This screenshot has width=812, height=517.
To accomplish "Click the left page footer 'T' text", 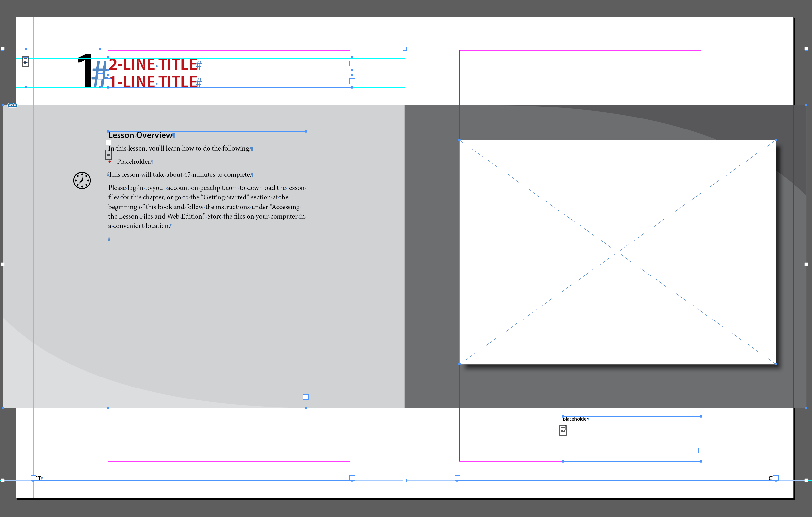I will [x=39, y=478].
